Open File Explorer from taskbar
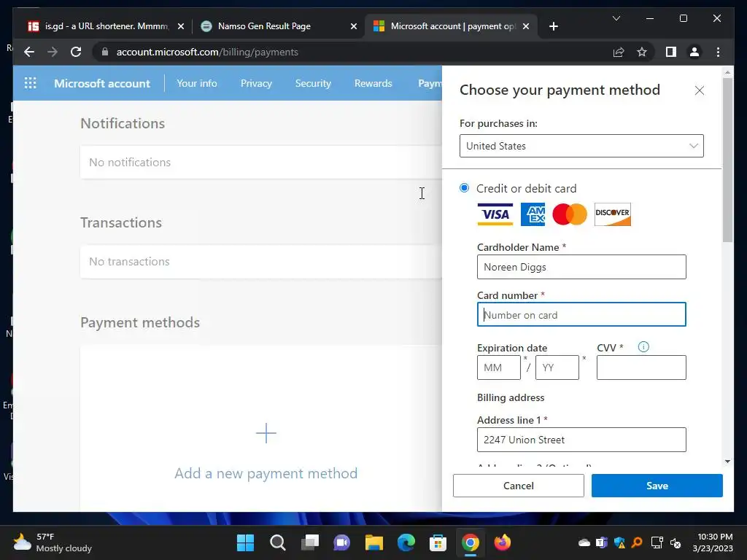 (x=374, y=542)
